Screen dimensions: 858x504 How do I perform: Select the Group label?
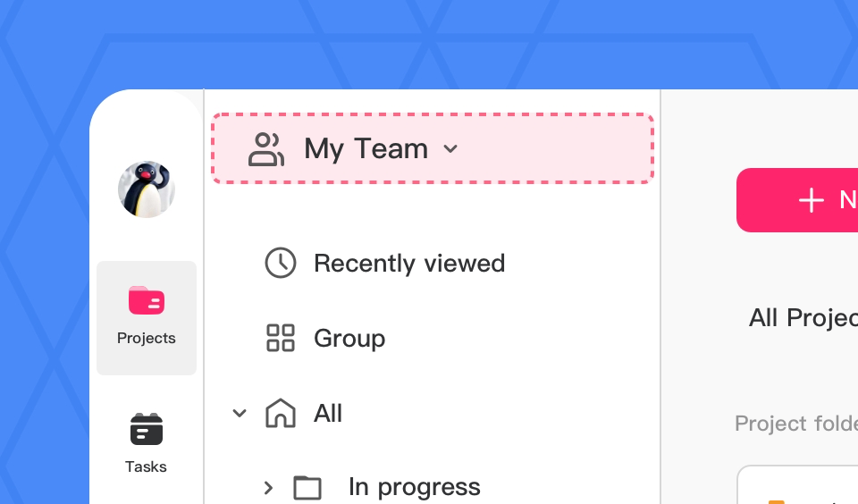pos(349,339)
